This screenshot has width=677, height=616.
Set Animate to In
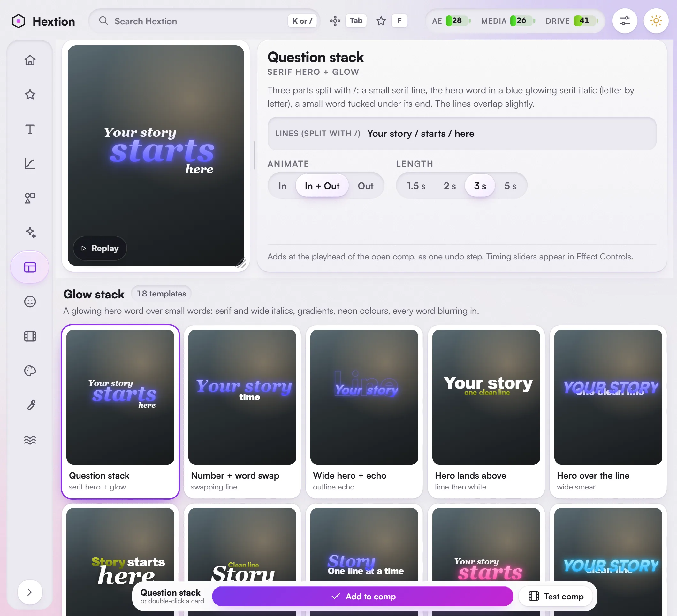pyautogui.click(x=282, y=186)
